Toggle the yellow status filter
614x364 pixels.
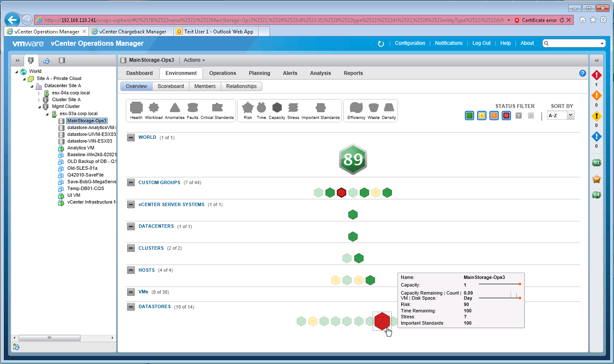482,116
